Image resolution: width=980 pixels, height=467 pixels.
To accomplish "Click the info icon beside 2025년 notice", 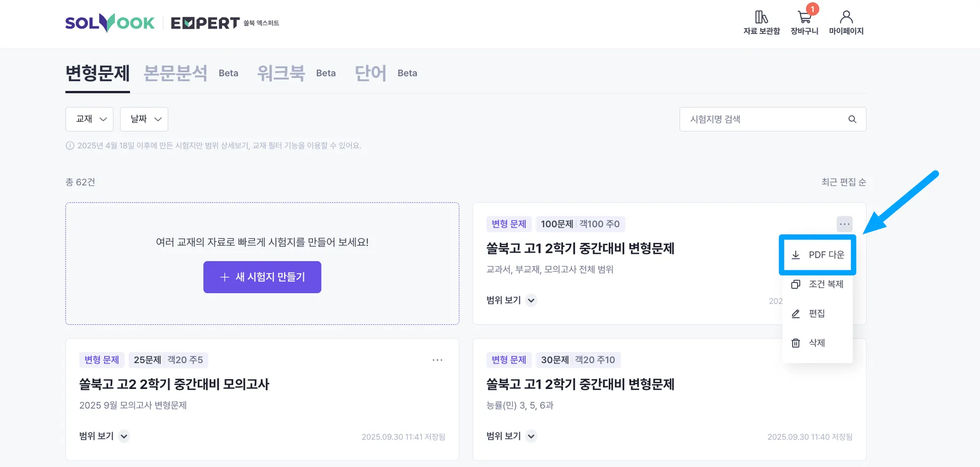I will click(70, 146).
